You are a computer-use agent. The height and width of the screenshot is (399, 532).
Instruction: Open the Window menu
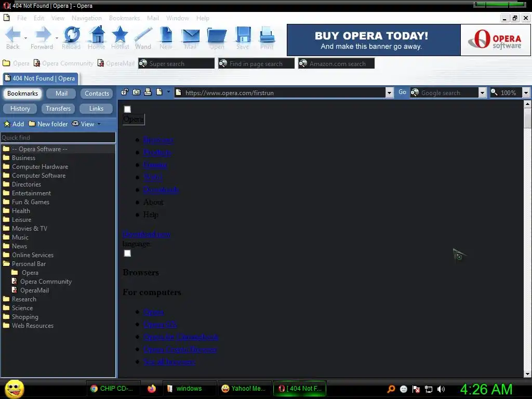click(178, 18)
